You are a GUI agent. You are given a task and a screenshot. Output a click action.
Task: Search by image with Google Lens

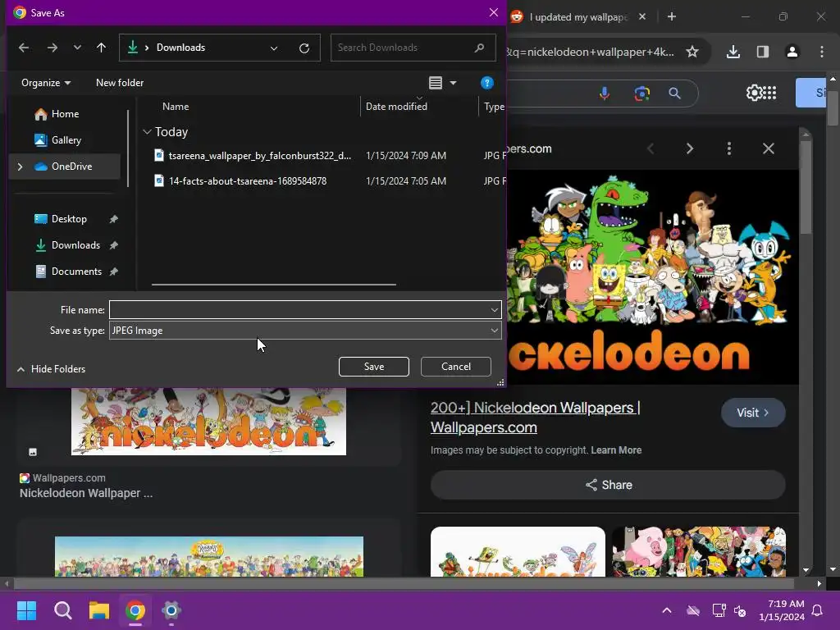(x=641, y=94)
